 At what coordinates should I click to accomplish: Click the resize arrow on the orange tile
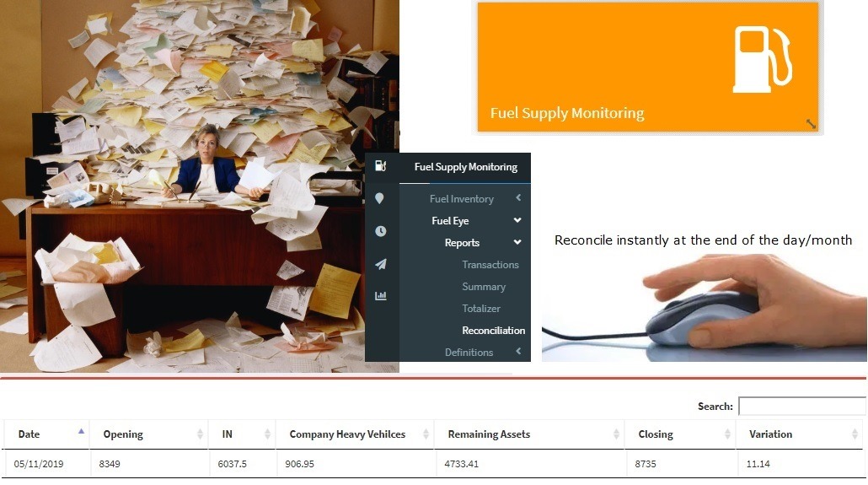(x=811, y=123)
